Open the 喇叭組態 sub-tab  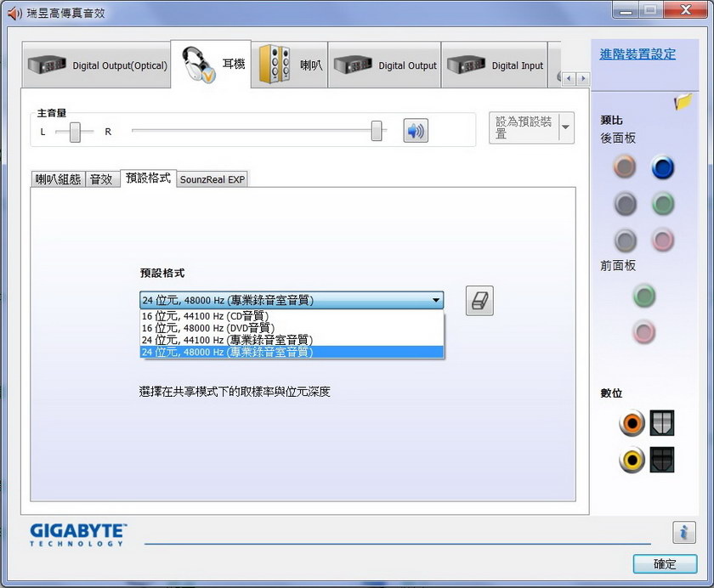(x=59, y=179)
